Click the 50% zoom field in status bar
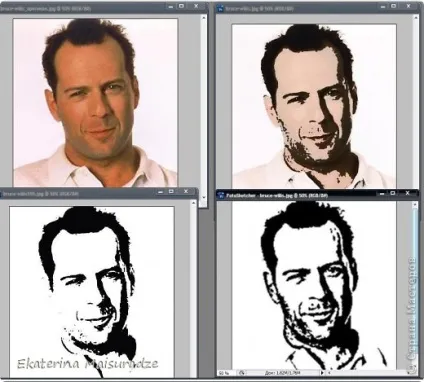424x382 pixels. pyautogui.click(x=225, y=373)
